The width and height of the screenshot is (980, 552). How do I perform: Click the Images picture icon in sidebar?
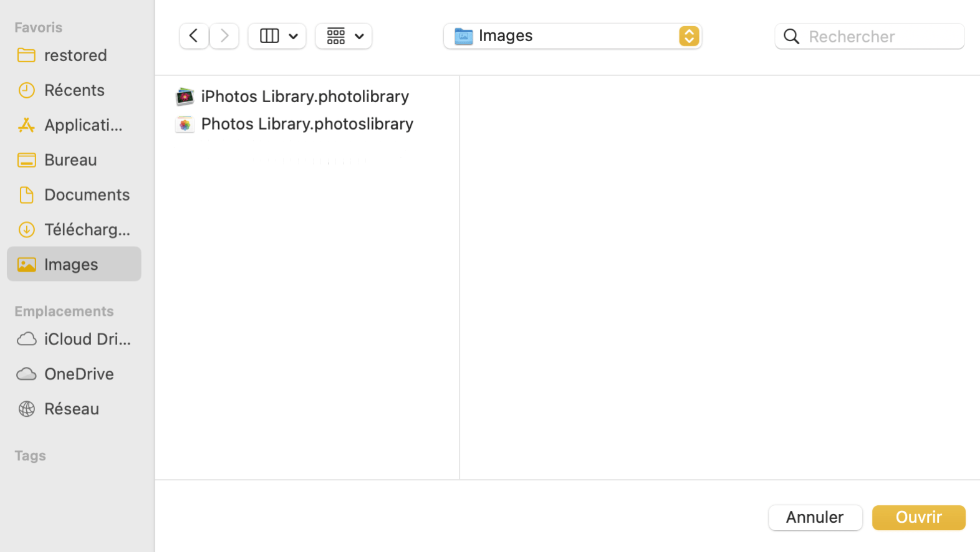click(x=26, y=265)
